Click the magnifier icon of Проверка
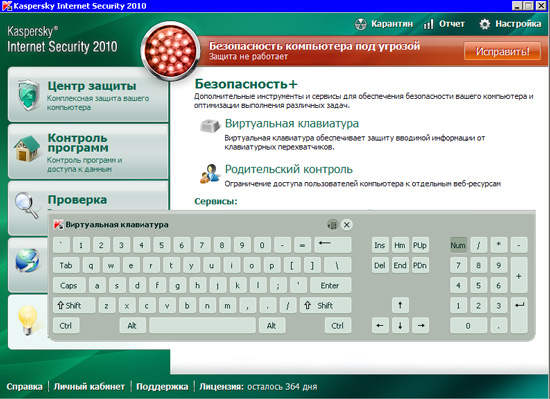The image size is (550, 399). (27, 205)
